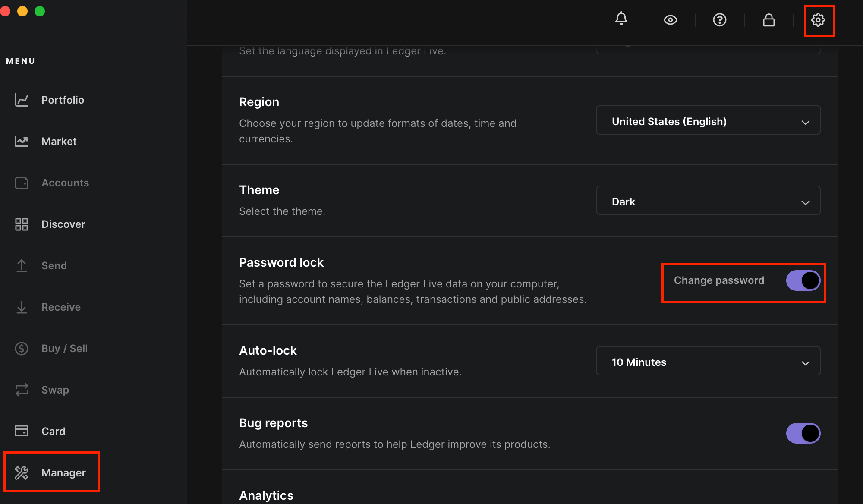Screen dimensions: 863x504
Task: Open help question mark icon
Action: (719, 20)
